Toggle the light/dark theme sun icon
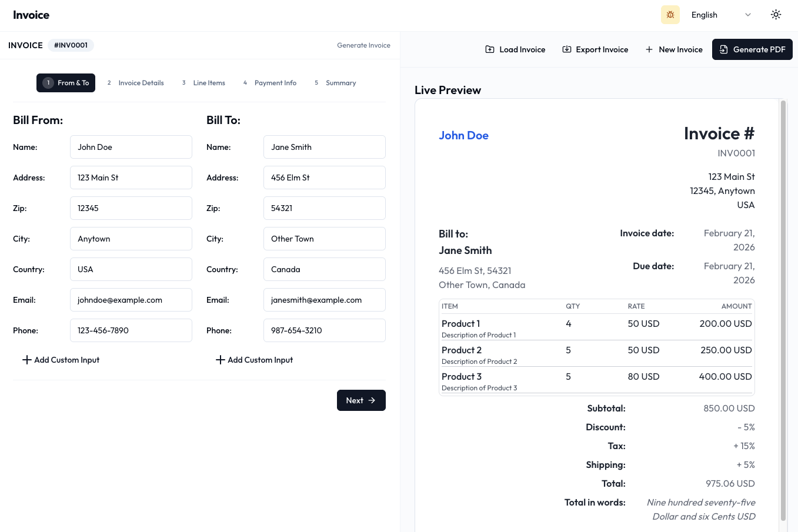Viewport: 798px width, 532px height. click(776, 15)
